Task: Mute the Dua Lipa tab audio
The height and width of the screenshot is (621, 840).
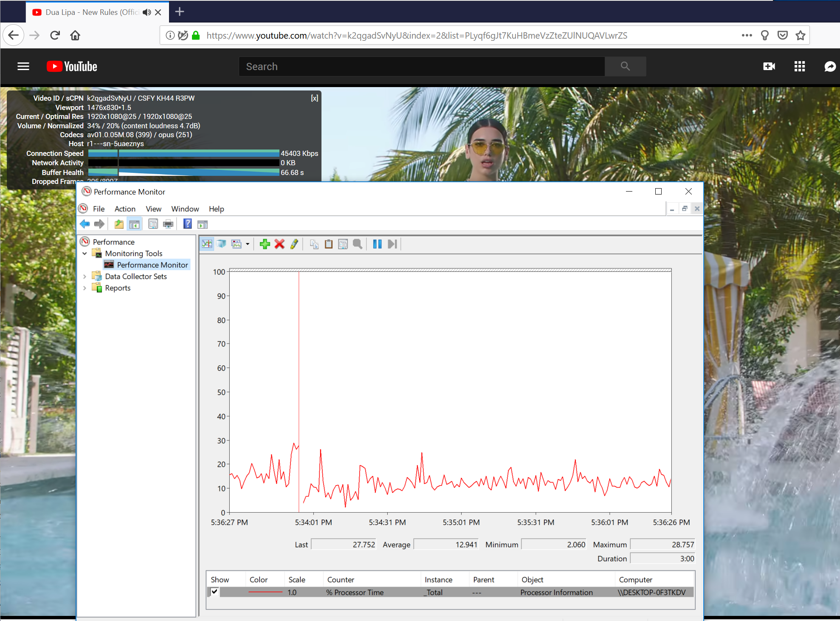Action: pos(147,12)
